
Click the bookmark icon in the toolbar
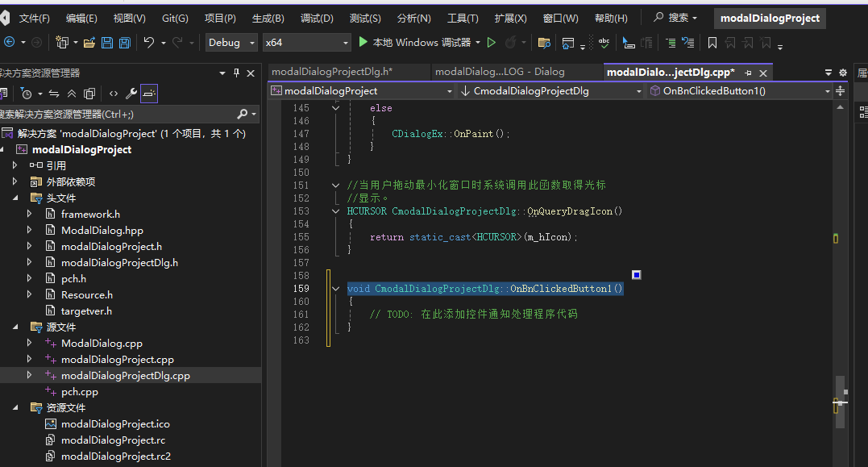point(712,43)
